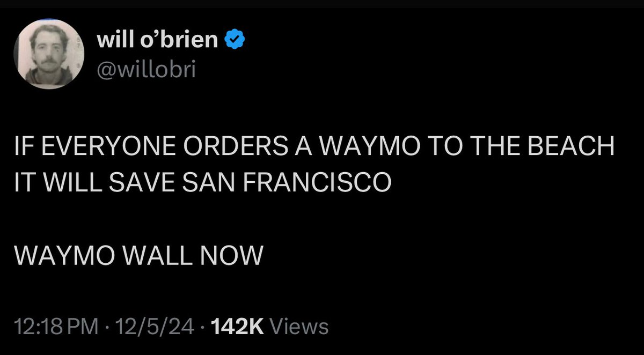This screenshot has height=355, width=644.
Task: Click the word Views in footer
Action: click(298, 326)
